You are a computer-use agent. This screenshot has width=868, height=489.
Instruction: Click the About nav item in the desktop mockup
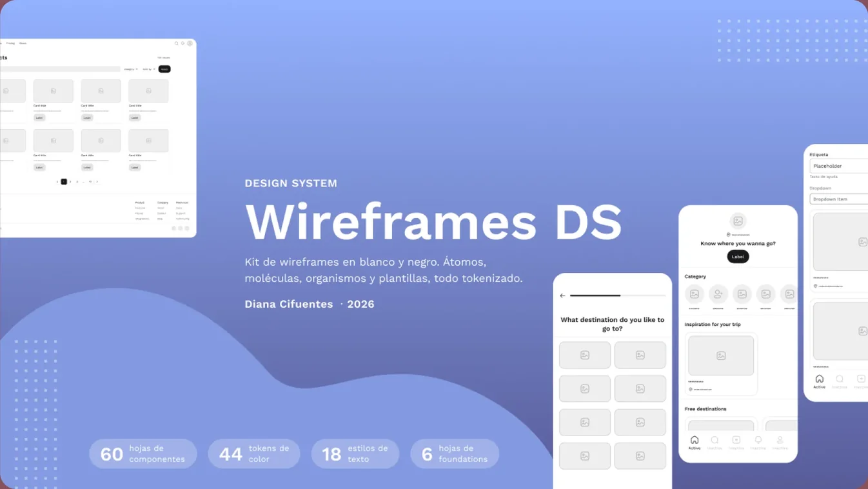(x=23, y=43)
